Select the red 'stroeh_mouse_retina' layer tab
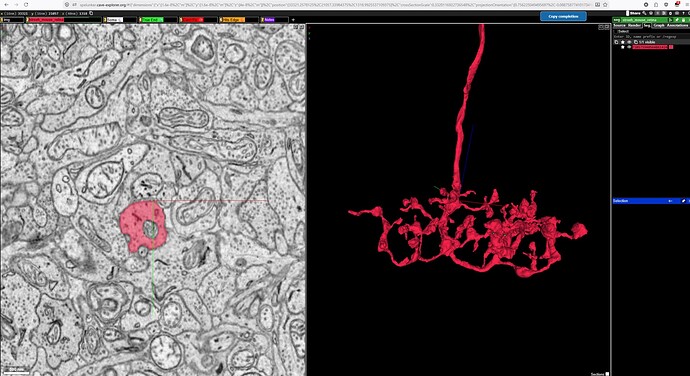Screen dimensions: 690x376 click(x=64, y=20)
